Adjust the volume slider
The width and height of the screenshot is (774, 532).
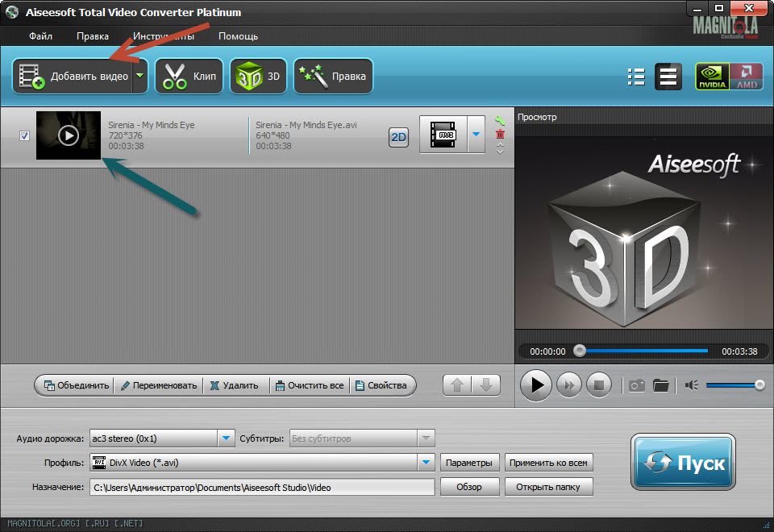coord(734,385)
